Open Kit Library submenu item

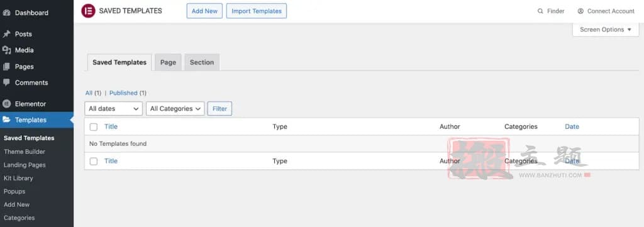tap(18, 178)
